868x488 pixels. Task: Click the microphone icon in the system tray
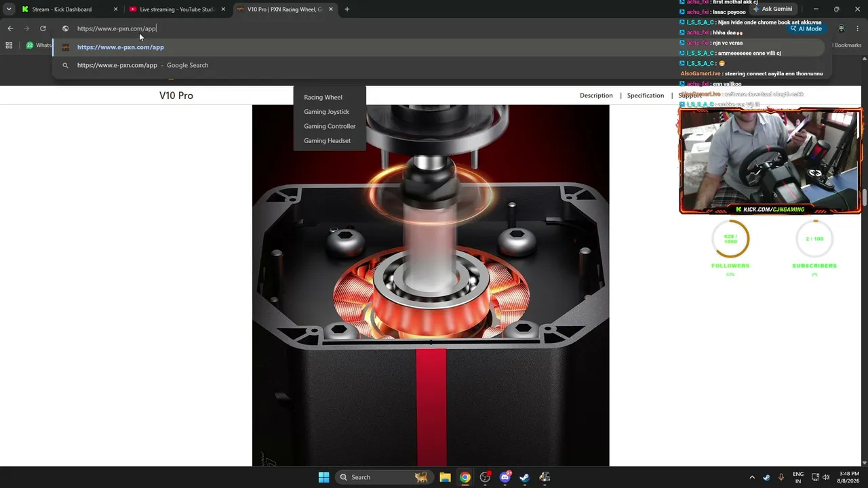781,477
